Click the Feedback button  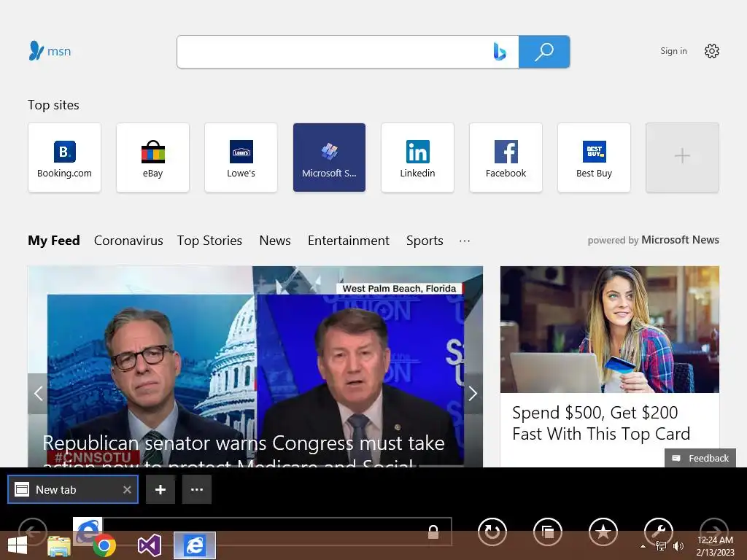click(x=700, y=458)
